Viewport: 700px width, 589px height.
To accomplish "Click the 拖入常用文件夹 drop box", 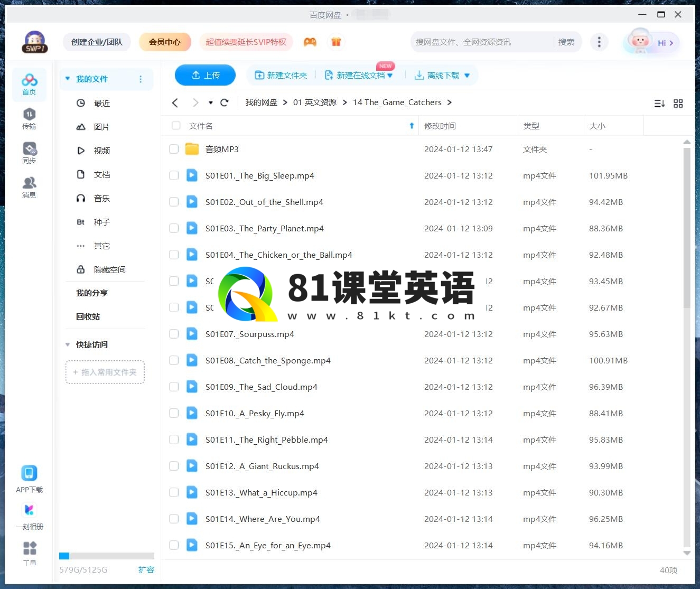I will coord(105,372).
